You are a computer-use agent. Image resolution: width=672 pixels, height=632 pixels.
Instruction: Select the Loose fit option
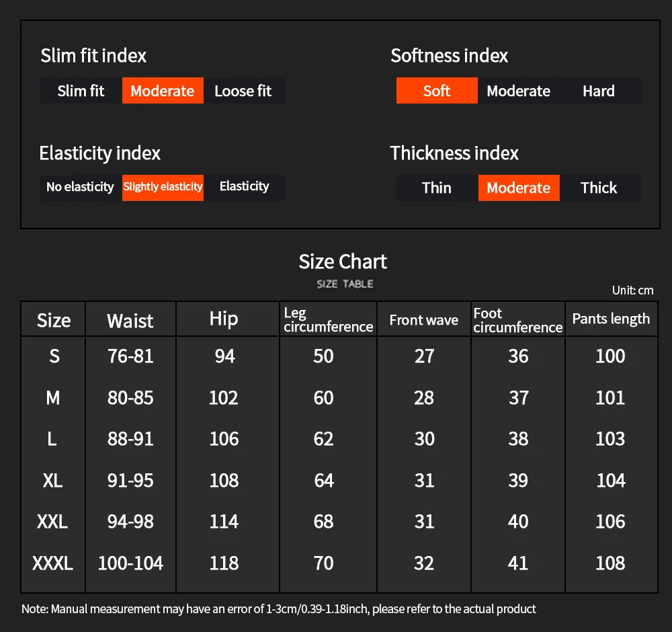tap(243, 91)
